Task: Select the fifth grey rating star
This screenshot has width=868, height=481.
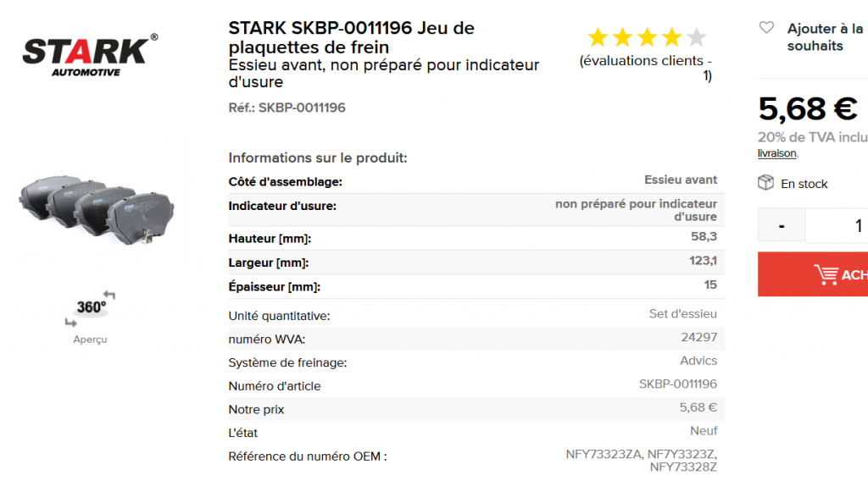Action: click(x=697, y=37)
